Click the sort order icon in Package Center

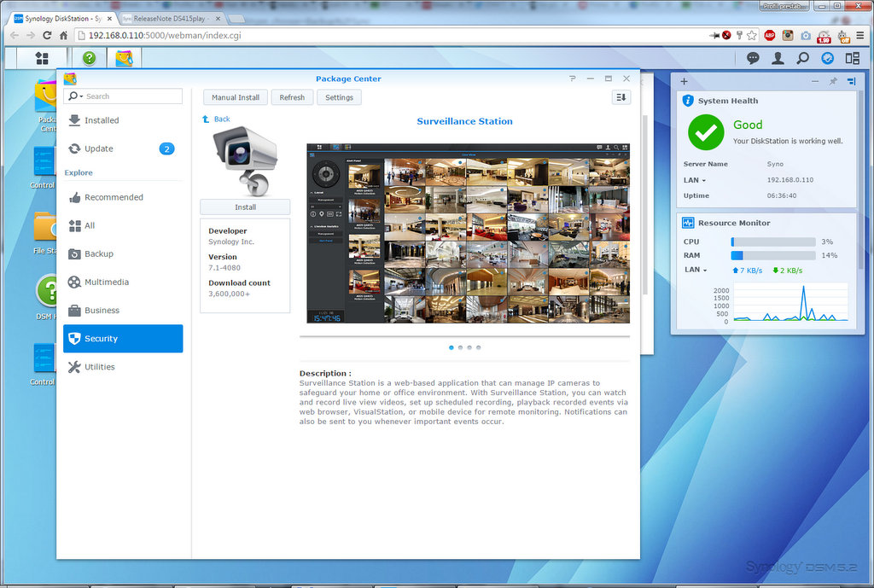point(621,97)
